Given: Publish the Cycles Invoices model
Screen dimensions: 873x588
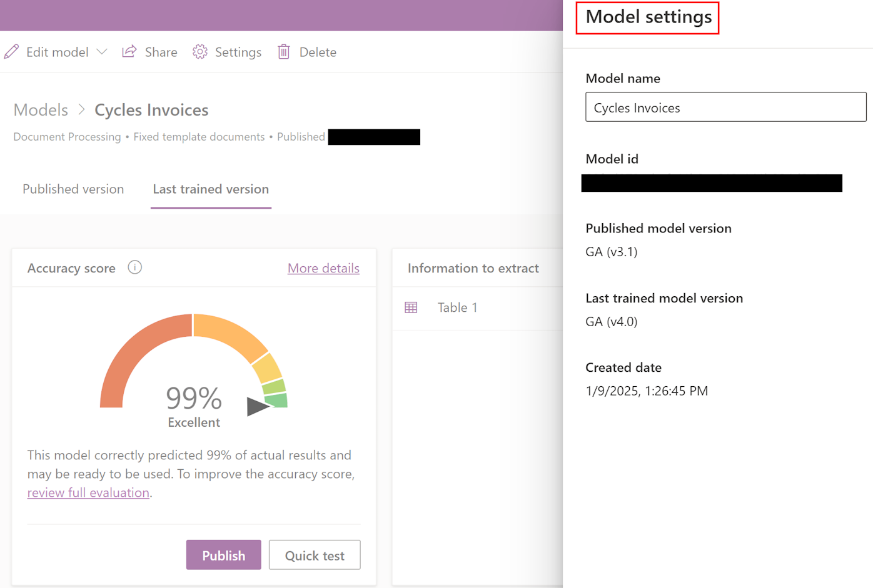Looking at the screenshot, I should pyautogui.click(x=223, y=555).
